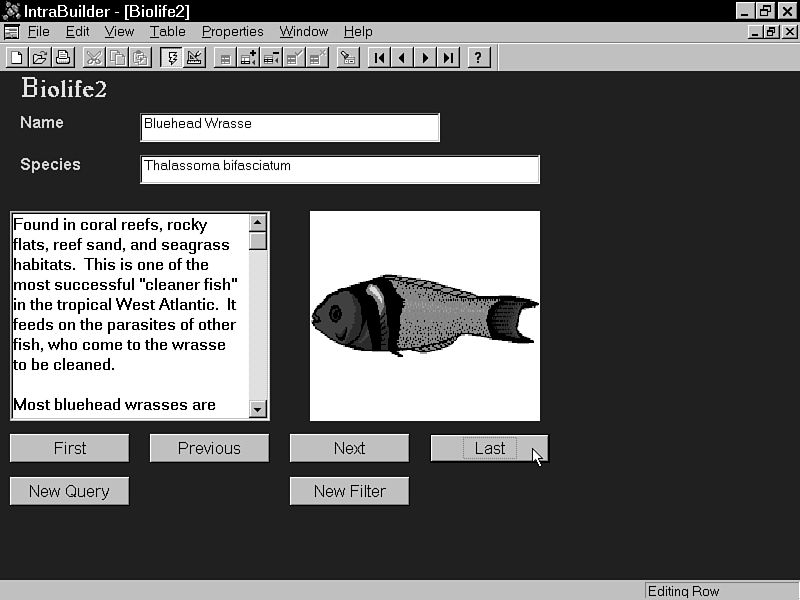Jump to last row toolbar arrow

[449, 57]
